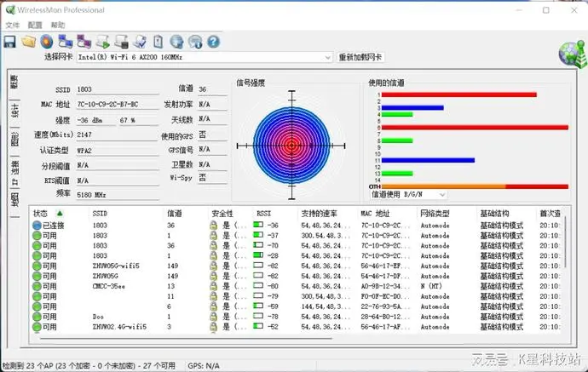Click the WirelessMon globe logo at top right

tap(573, 54)
